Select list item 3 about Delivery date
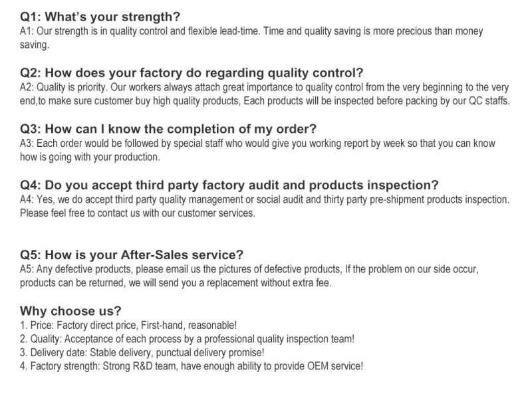The width and height of the screenshot is (532, 396). (x=142, y=352)
